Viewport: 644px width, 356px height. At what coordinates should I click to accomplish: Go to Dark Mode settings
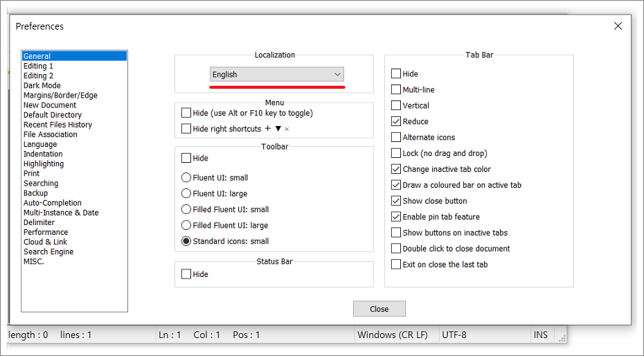pyautogui.click(x=74, y=85)
